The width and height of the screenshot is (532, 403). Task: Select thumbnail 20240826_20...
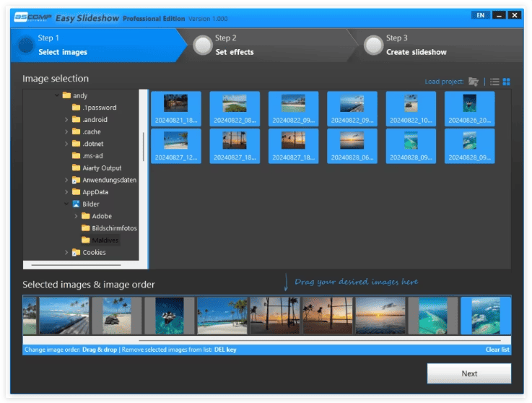pos(470,109)
